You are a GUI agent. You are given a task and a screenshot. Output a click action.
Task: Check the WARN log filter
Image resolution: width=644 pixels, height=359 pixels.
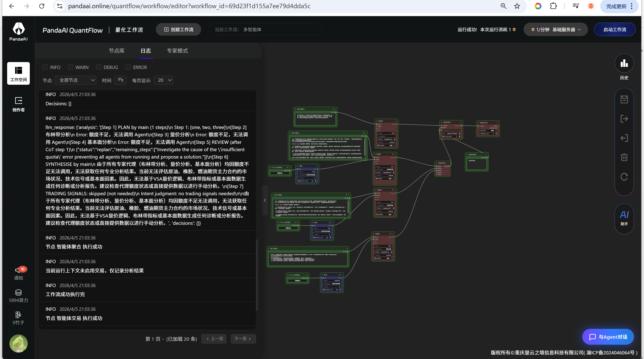(x=70, y=67)
